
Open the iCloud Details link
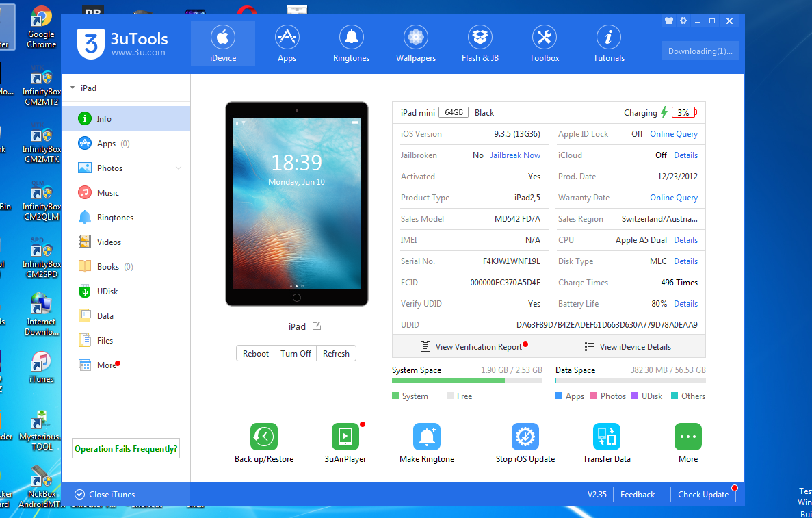(x=685, y=155)
